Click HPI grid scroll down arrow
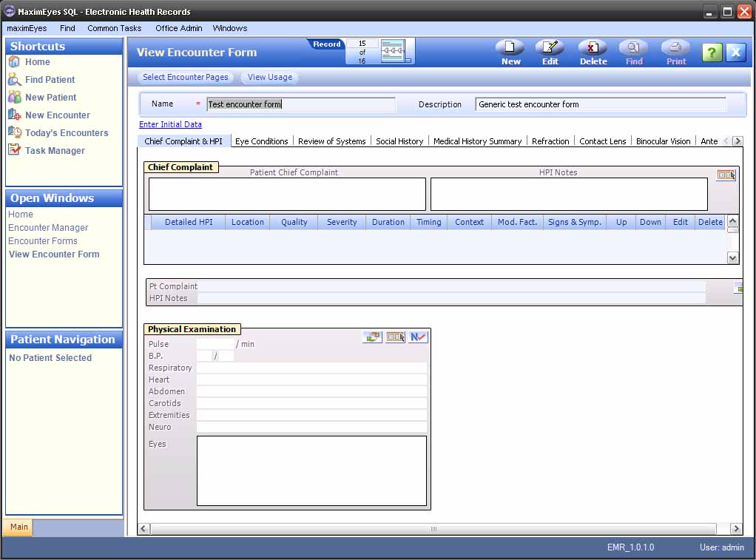This screenshot has width=756, height=560. click(x=732, y=258)
